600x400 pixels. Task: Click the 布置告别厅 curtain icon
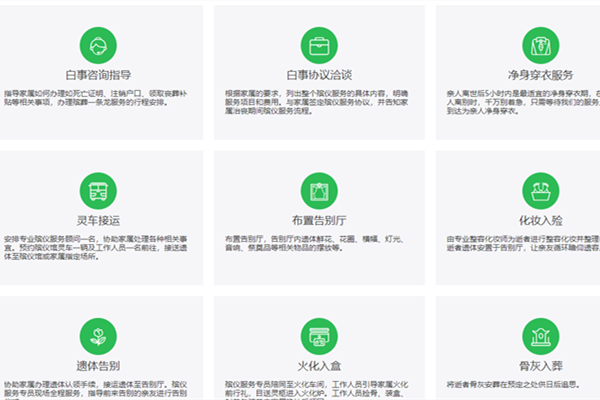click(319, 191)
